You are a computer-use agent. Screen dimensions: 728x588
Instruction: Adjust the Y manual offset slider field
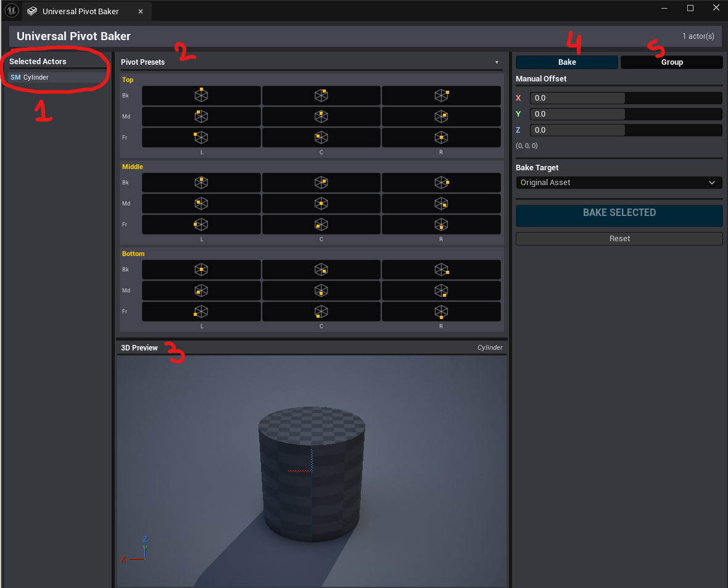626,114
